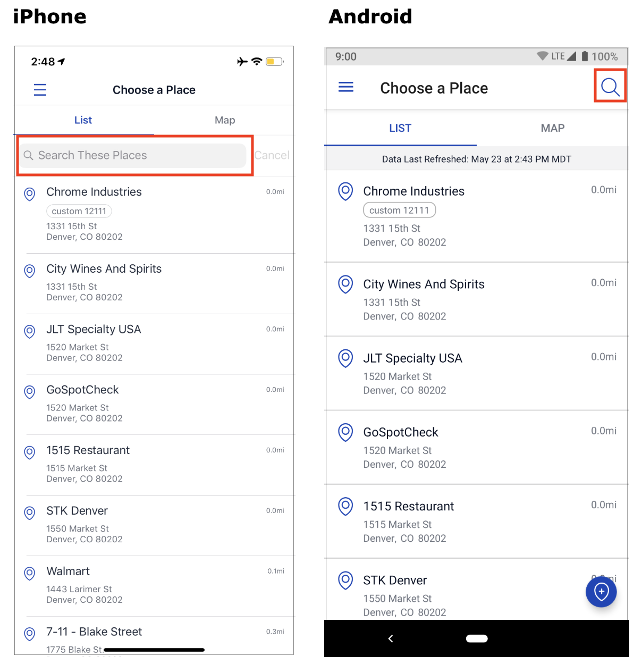Tap the Android search magnifier icon
This screenshot has width=642, height=672.
[x=610, y=86]
